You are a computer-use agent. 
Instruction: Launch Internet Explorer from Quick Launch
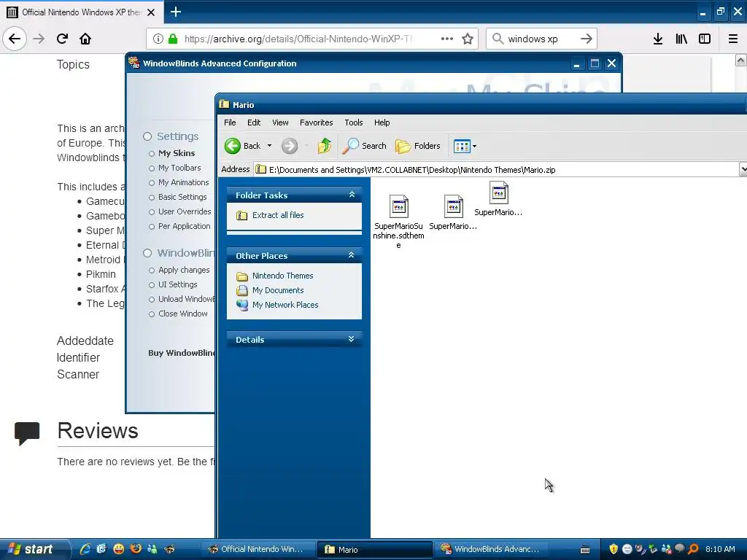[x=85, y=549]
